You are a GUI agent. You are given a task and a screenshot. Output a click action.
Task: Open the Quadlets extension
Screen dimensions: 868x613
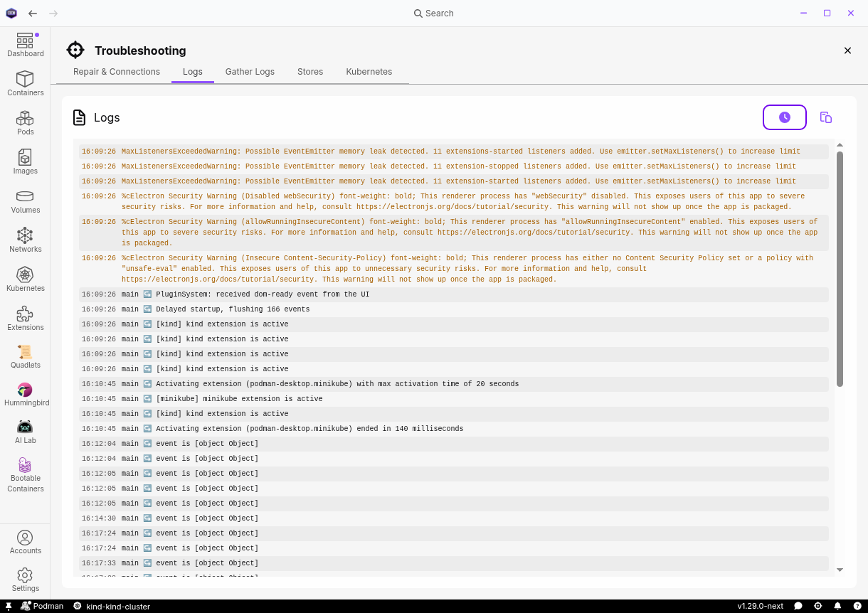[x=25, y=356]
